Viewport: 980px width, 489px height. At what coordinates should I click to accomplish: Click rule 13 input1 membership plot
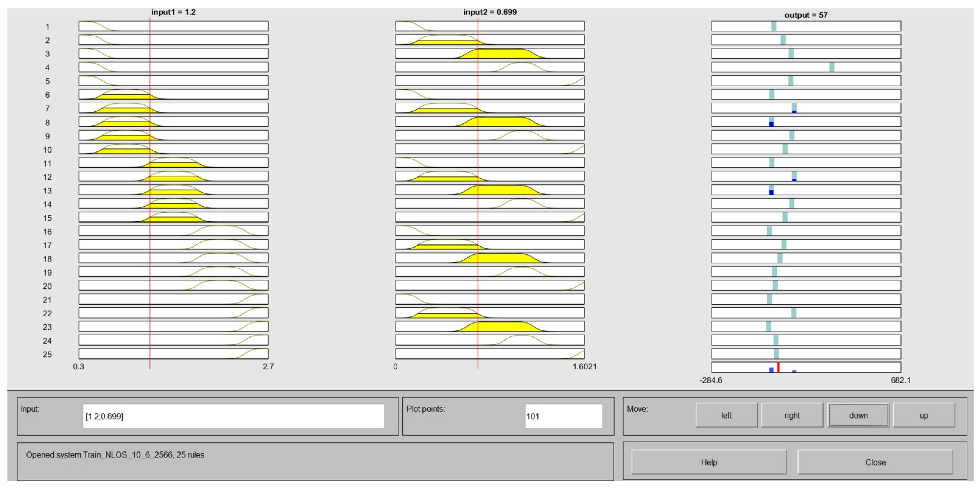click(x=173, y=190)
